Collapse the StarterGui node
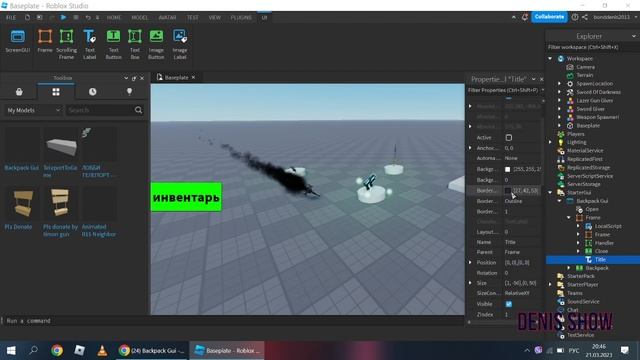The width and height of the screenshot is (640, 360). pos(550,192)
